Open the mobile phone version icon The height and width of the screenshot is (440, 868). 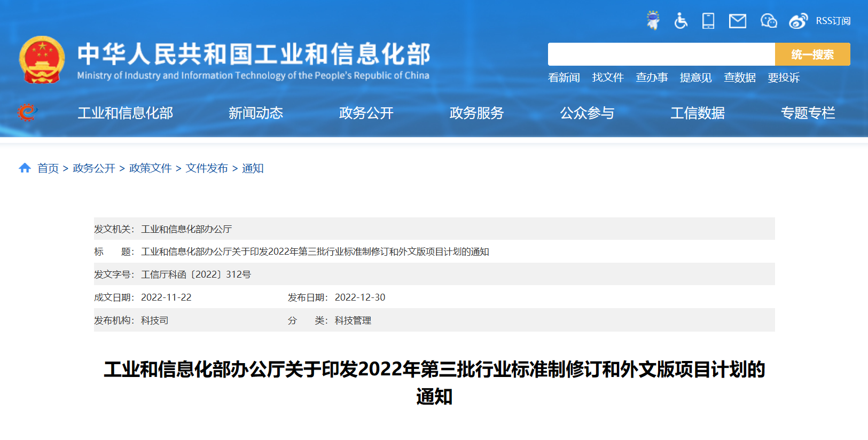[x=708, y=21]
